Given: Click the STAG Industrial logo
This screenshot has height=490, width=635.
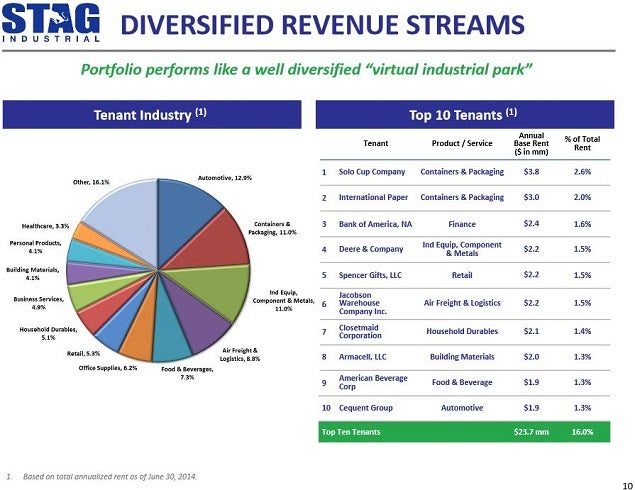Looking at the screenshot, I should (x=51, y=23).
